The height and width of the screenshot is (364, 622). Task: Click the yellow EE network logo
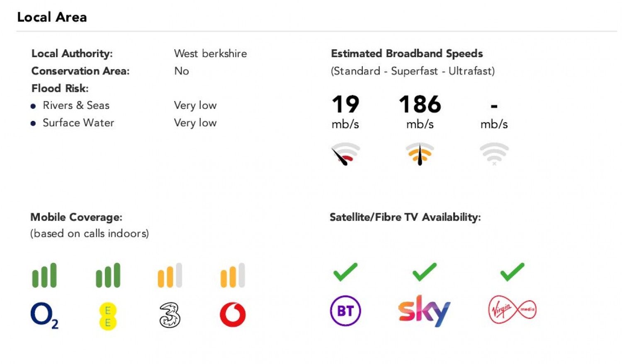pos(108,316)
